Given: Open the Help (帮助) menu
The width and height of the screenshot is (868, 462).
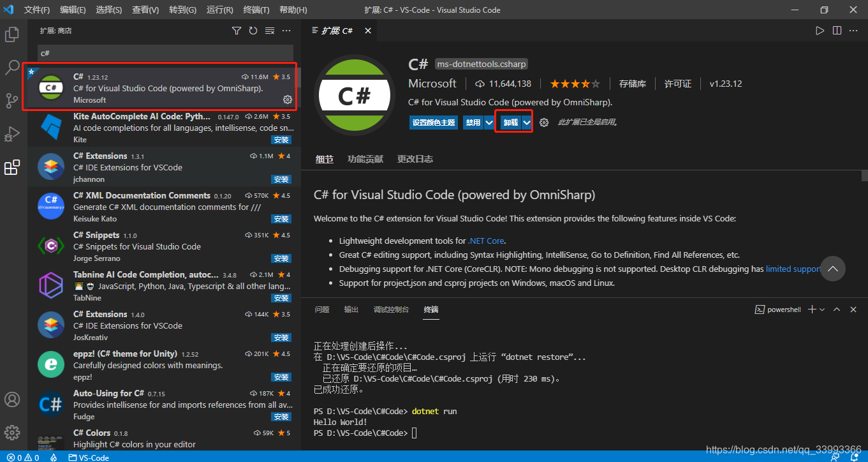Looking at the screenshot, I should (x=293, y=10).
